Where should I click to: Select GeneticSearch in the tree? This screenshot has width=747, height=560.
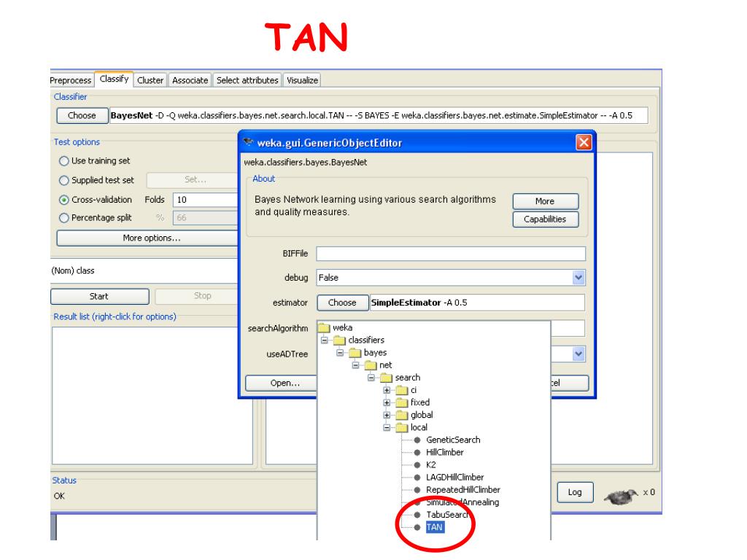[453, 440]
